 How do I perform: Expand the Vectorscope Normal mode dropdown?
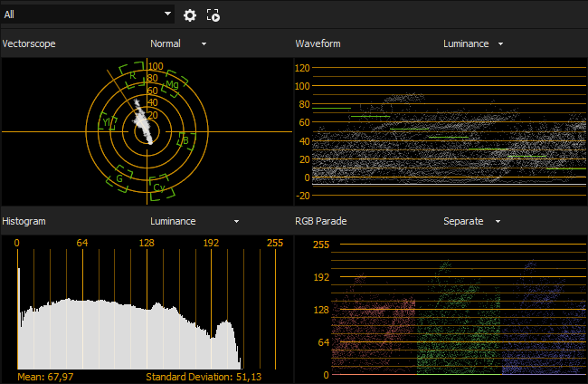178,43
